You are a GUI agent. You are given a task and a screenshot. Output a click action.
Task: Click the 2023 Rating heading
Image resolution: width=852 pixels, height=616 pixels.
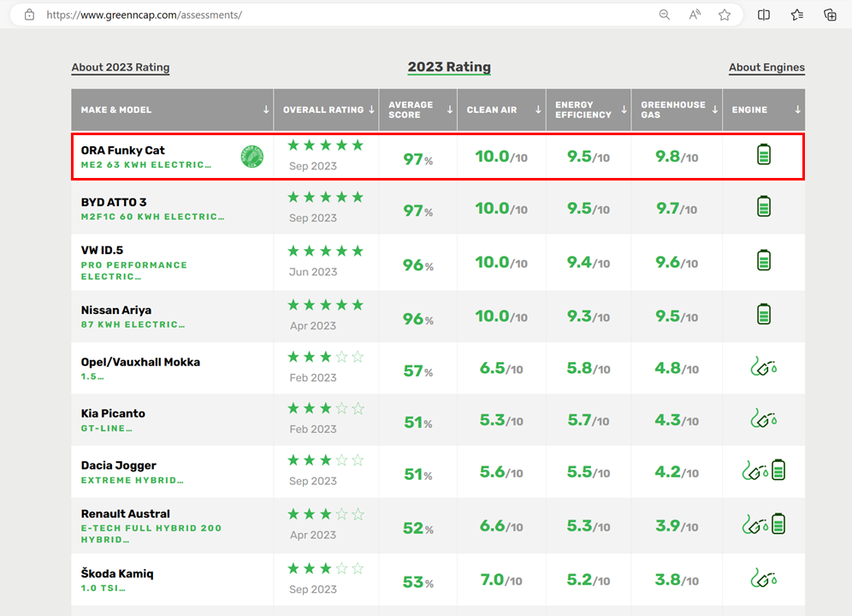click(x=449, y=67)
